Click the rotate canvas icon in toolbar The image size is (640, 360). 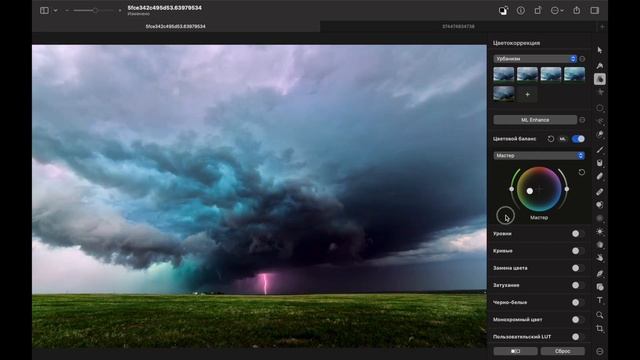click(538, 11)
